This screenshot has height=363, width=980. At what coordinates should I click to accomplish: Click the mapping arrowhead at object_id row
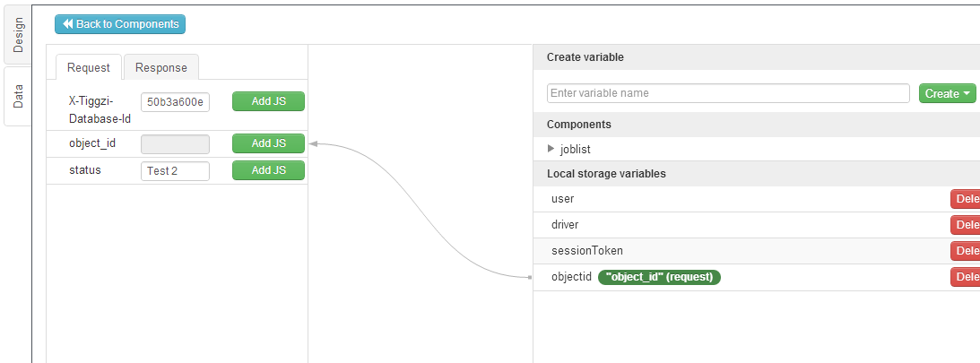pos(314,143)
